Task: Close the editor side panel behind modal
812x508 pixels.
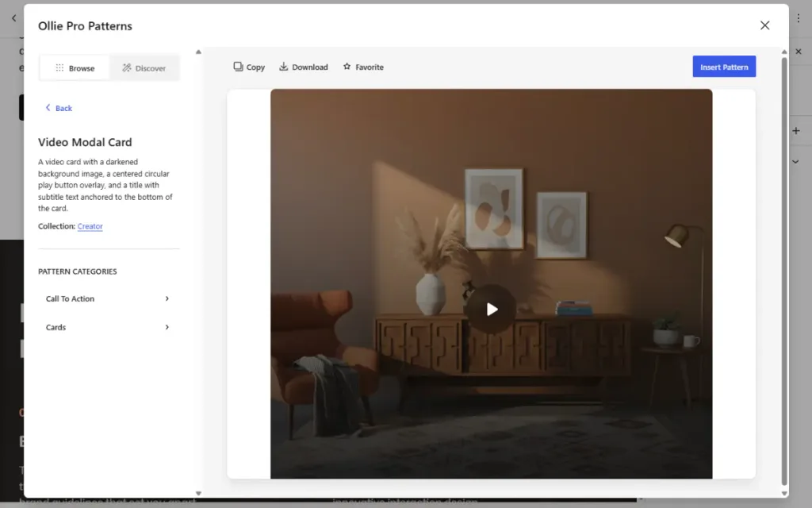Action: click(798, 52)
